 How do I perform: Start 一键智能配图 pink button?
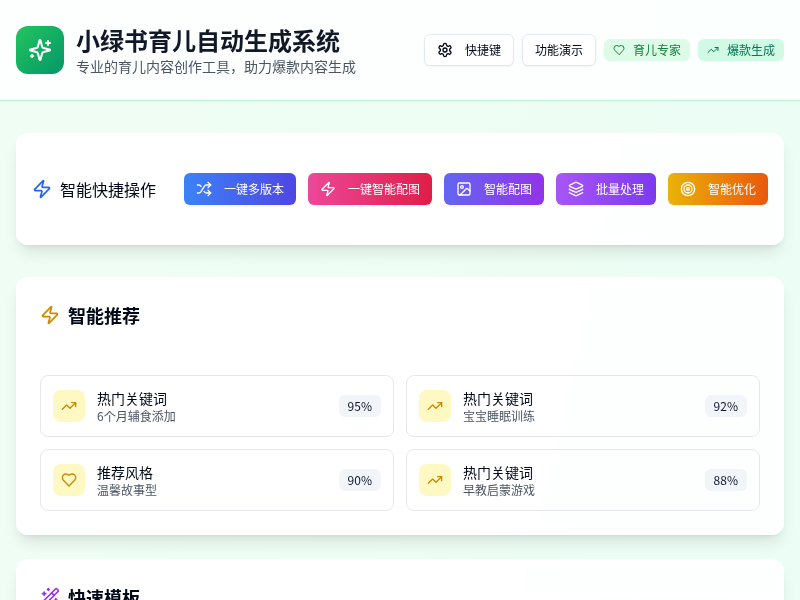(x=370, y=189)
